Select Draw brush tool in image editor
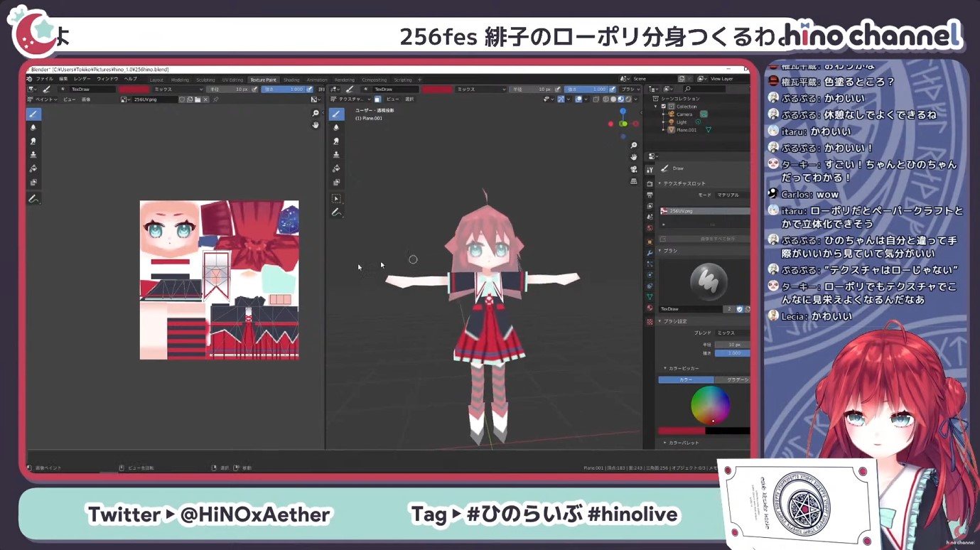The width and height of the screenshot is (980, 550). (x=33, y=114)
